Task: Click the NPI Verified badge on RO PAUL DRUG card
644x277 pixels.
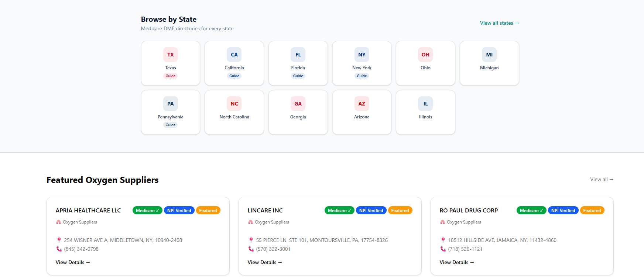Action: point(563,210)
